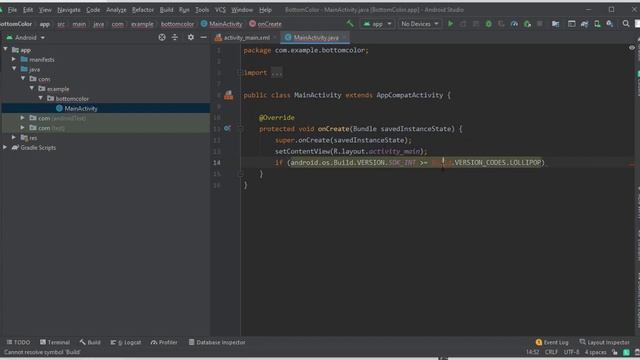Click the 4 spaces indent indicator
640x360 pixels.
click(x=596, y=352)
